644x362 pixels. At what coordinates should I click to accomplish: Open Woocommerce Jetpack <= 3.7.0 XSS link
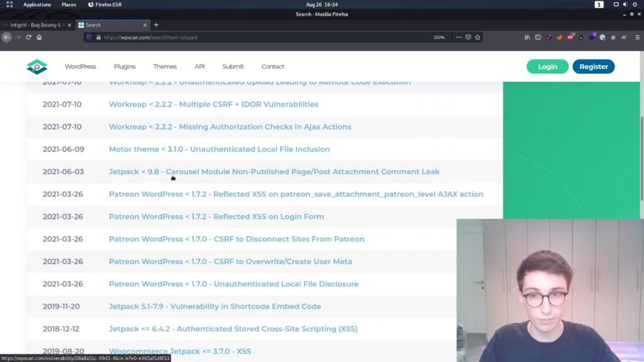click(179, 351)
